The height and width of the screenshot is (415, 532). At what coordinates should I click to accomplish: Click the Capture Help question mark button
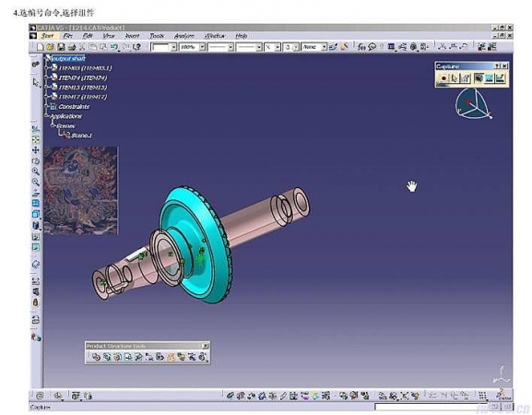[497, 66]
